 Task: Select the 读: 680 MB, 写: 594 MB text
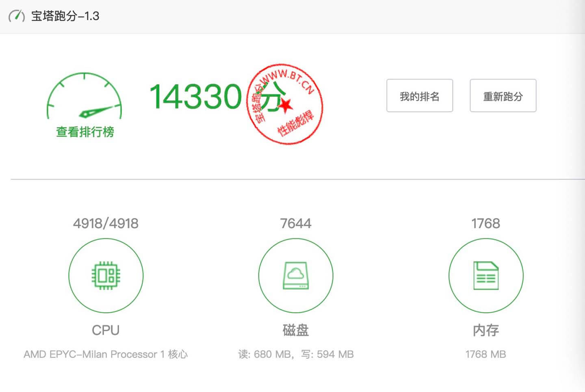pyautogui.click(x=296, y=354)
